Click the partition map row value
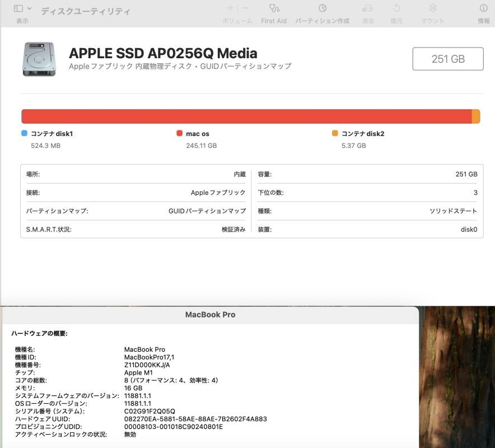The height and width of the screenshot is (448, 495). (207, 211)
